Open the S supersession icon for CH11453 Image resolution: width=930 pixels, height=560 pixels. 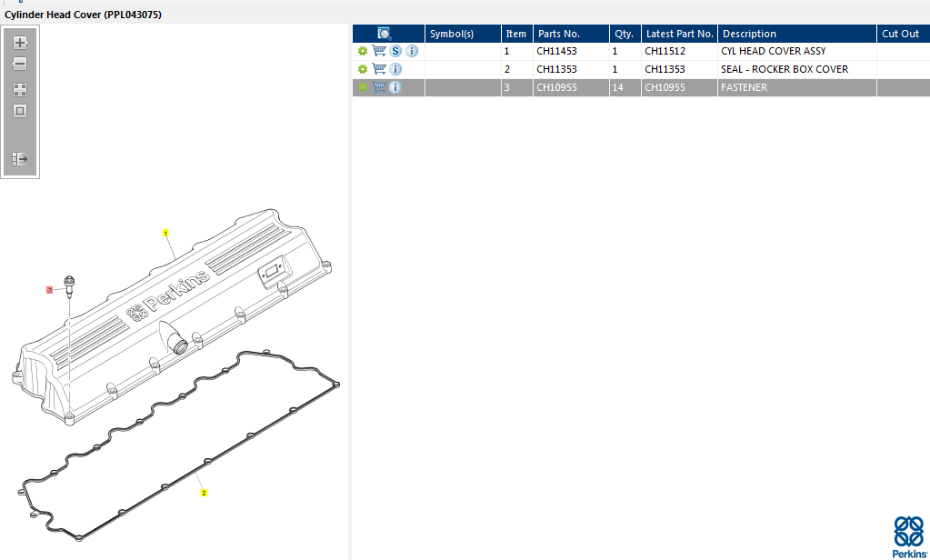[395, 52]
